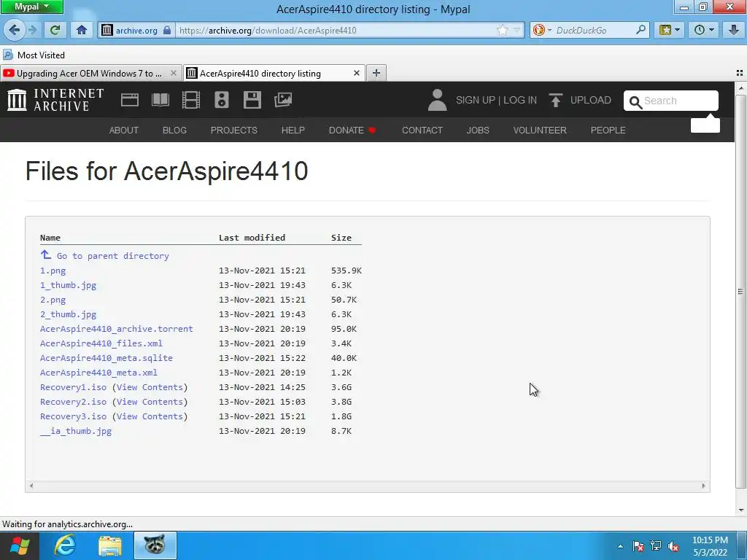Click the archive.org site identity lock
The width and height of the screenshot is (747, 560).
(x=167, y=30)
